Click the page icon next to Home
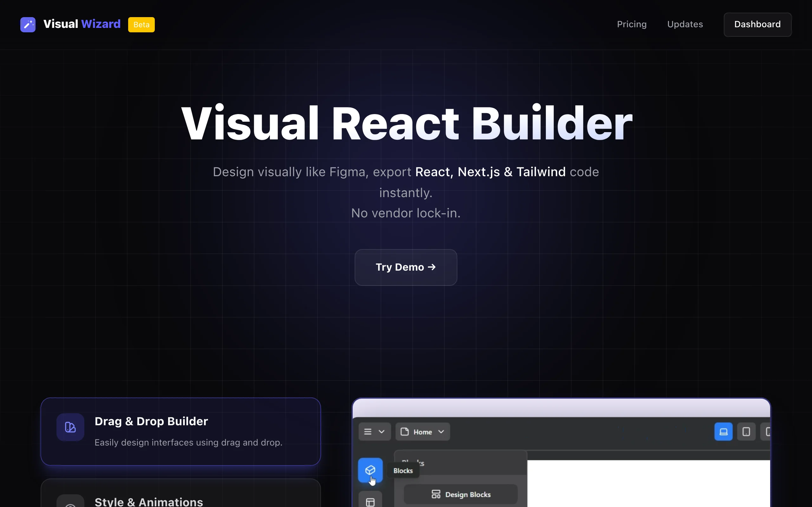Image resolution: width=812 pixels, height=507 pixels. pos(405,432)
